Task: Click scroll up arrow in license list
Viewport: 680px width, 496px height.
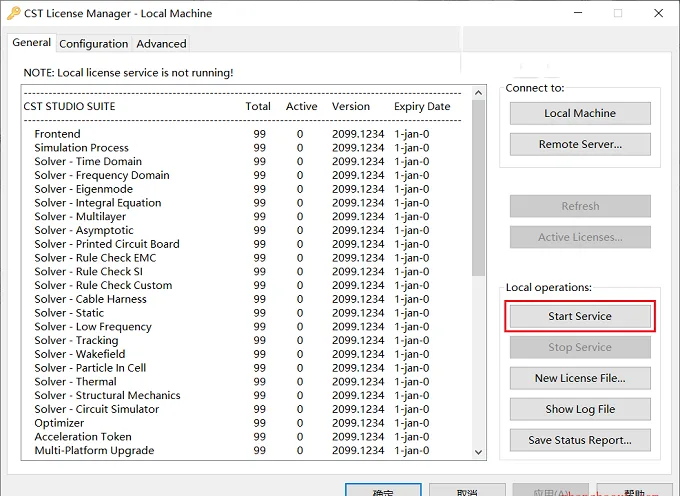Action: [x=478, y=93]
